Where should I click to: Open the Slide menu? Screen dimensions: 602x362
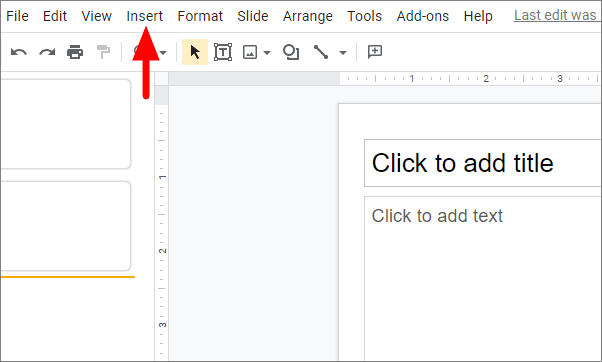tap(253, 16)
